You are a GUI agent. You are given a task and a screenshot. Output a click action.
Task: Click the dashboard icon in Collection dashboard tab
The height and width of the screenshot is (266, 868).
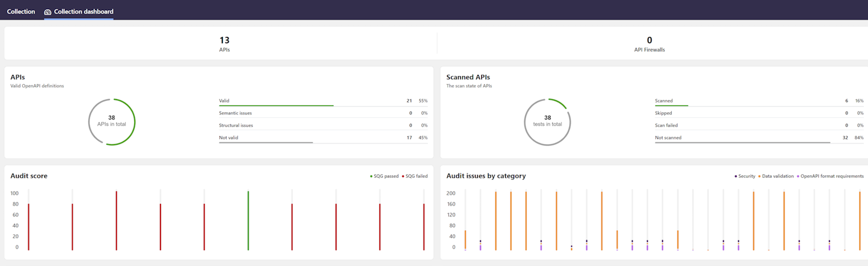(48, 12)
